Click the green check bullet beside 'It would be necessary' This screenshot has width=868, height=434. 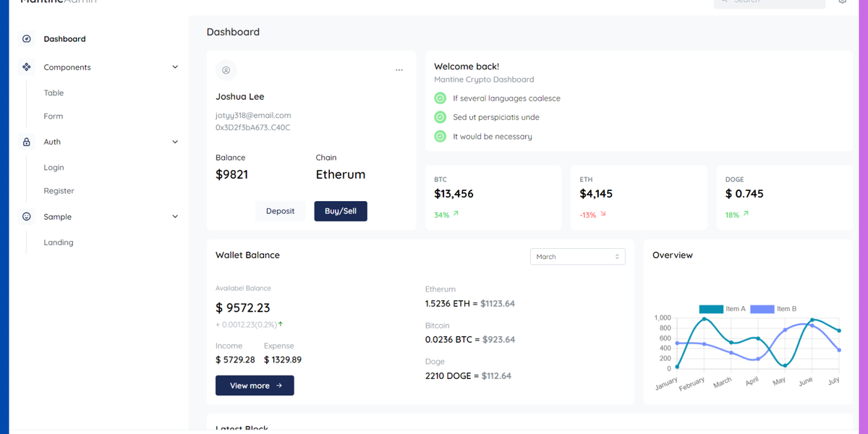pyautogui.click(x=440, y=135)
